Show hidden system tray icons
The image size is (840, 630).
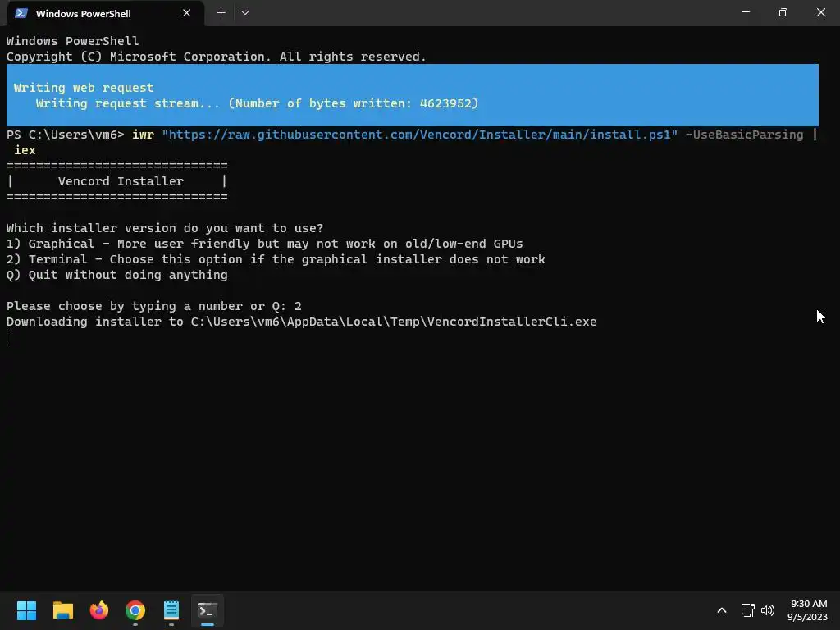pos(722,610)
